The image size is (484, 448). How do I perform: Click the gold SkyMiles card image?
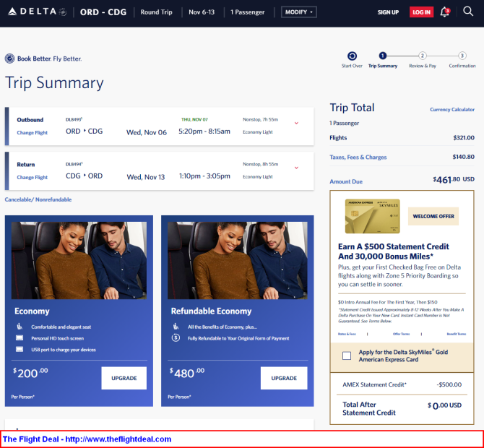(x=373, y=216)
